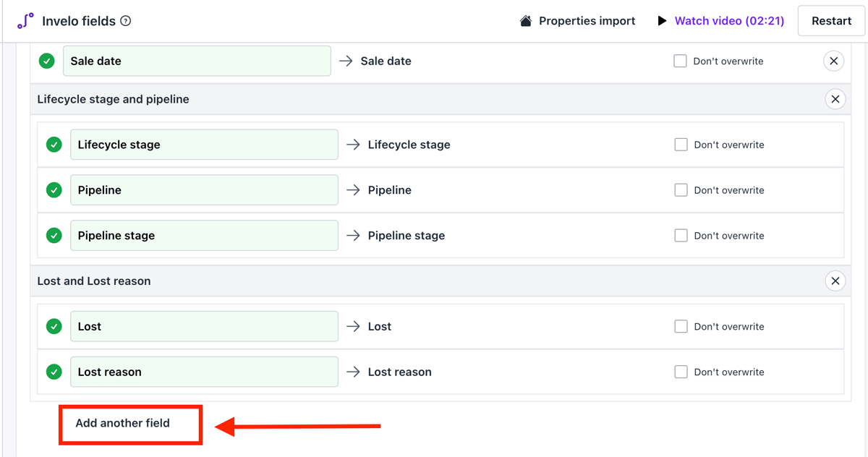The image size is (868, 457).
Task: Click the Invelo fields heading text
Action: 79,21
